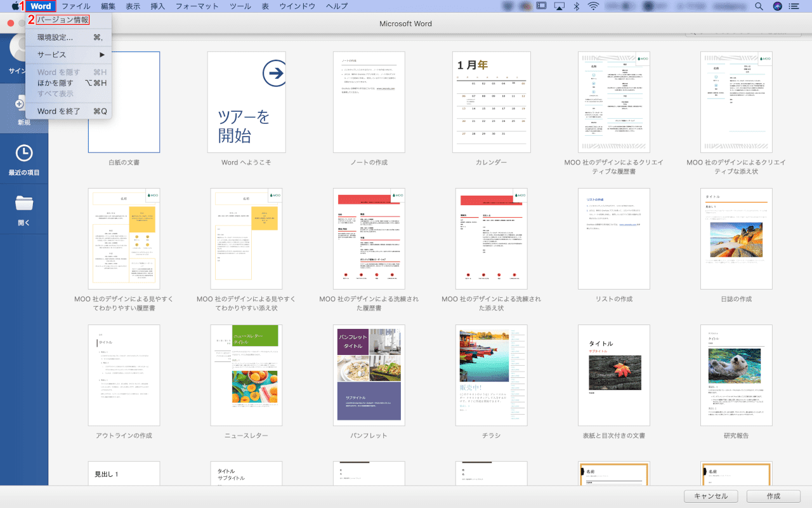This screenshot has width=812, height=508.
Task: Open the ウインドウ menu
Action: point(297,6)
